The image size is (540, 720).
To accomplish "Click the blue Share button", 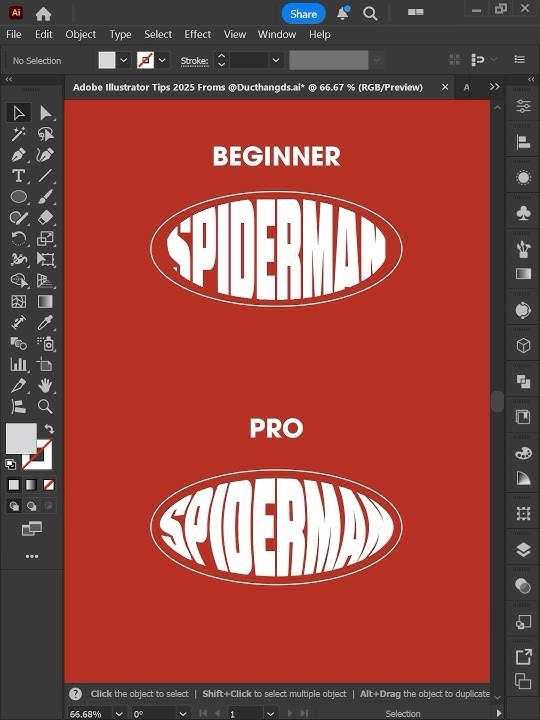I will (303, 14).
